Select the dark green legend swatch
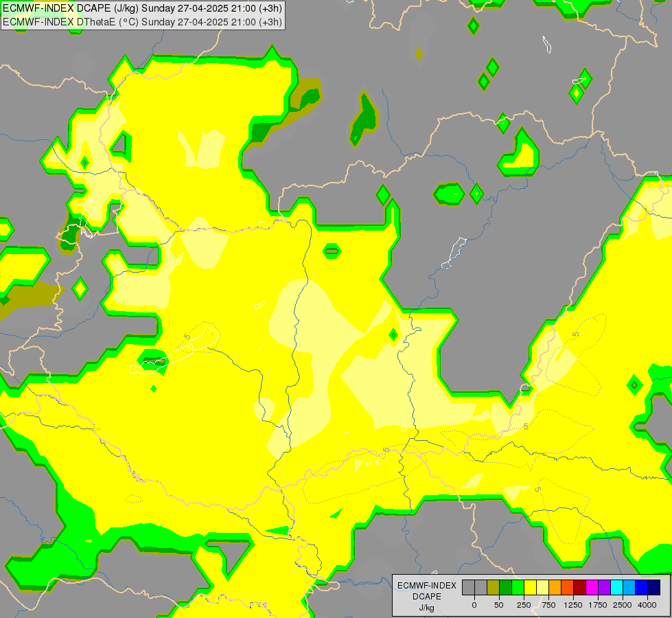This screenshot has height=618, width=672. (506, 587)
